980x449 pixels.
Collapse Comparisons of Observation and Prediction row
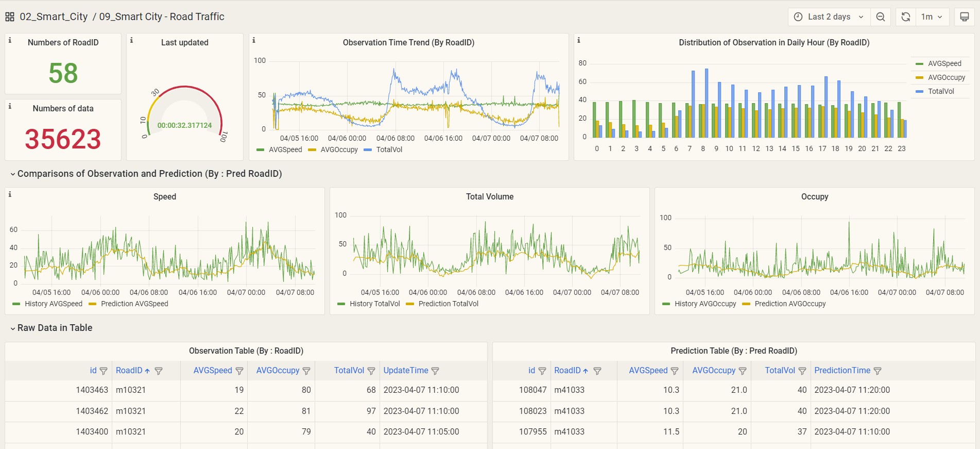pos(146,174)
